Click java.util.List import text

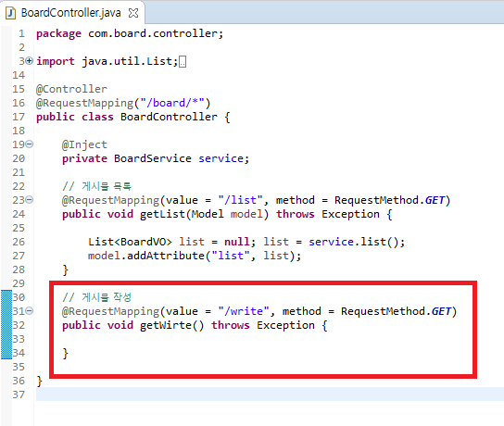coord(127,61)
